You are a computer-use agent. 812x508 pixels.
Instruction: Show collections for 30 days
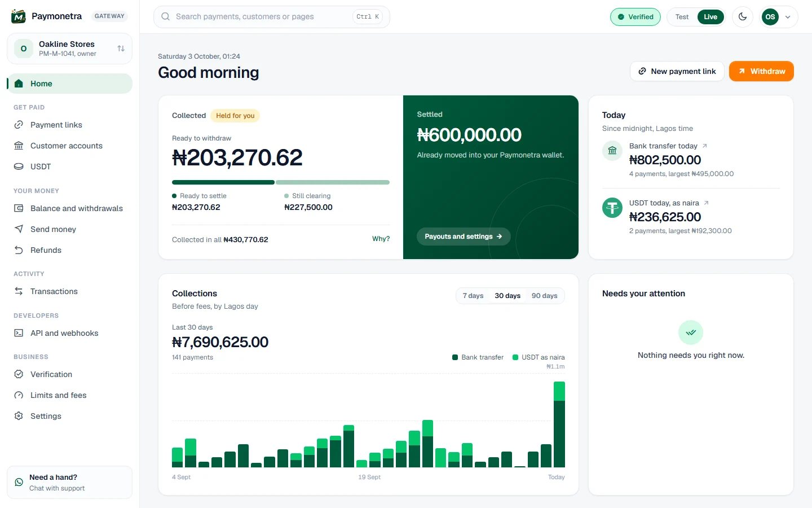tap(507, 296)
